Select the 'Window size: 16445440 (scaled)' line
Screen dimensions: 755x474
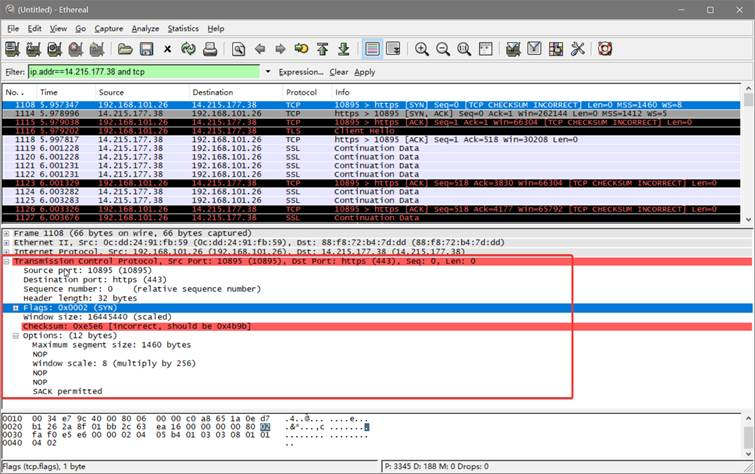pos(97,317)
